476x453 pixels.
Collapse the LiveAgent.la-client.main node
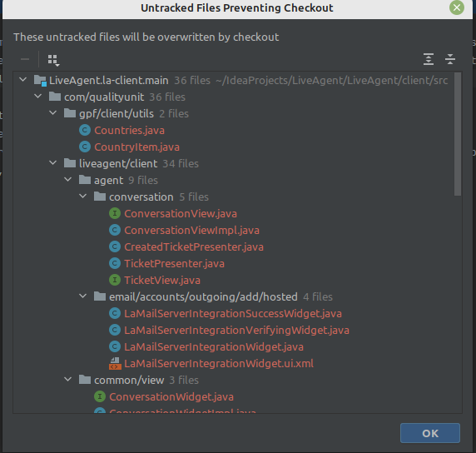pyautogui.click(x=22, y=80)
